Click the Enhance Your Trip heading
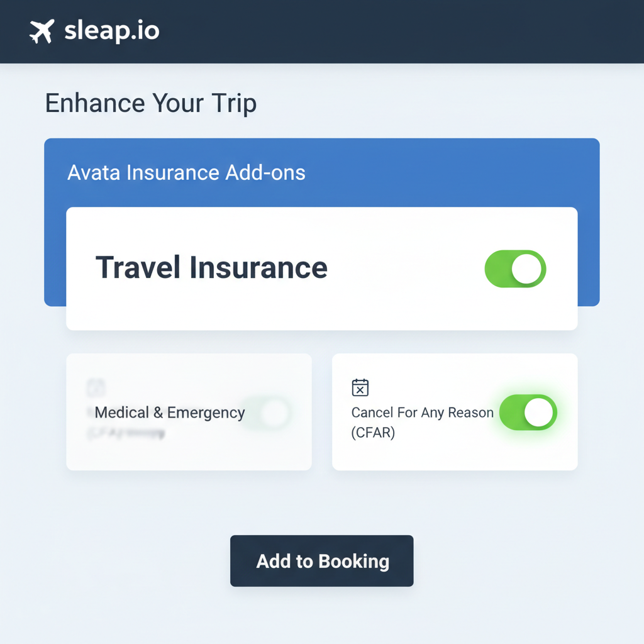 point(150,103)
